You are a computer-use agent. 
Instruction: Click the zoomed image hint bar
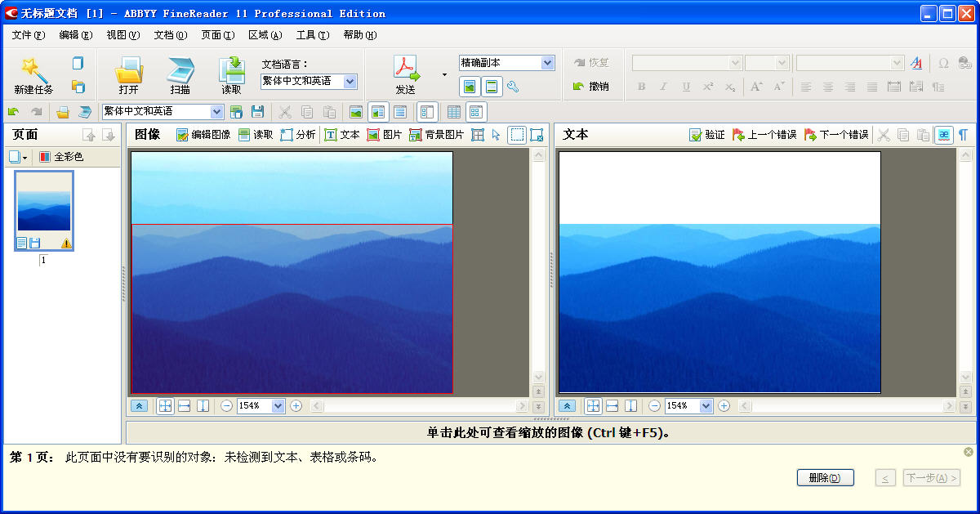[x=551, y=433]
